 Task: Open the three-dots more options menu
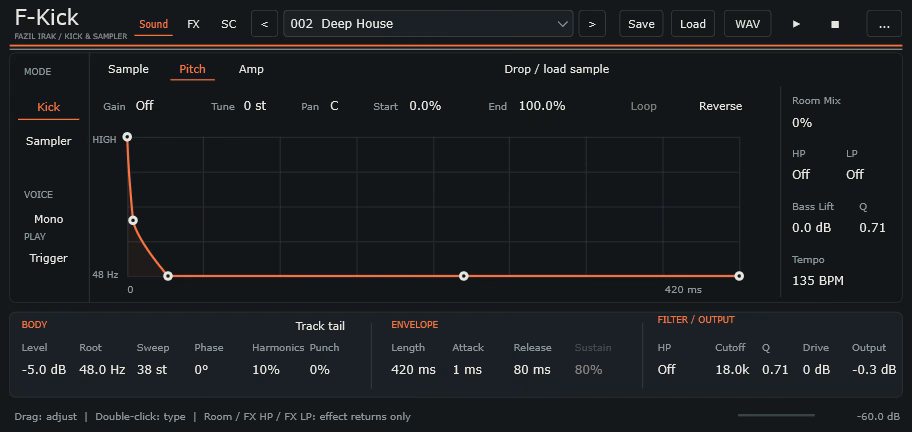884,24
